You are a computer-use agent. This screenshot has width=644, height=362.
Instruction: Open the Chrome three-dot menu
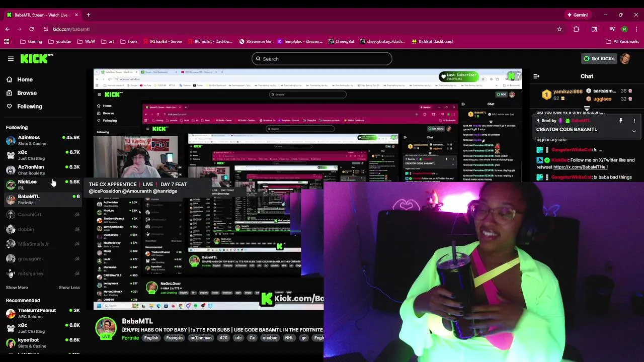point(636,29)
